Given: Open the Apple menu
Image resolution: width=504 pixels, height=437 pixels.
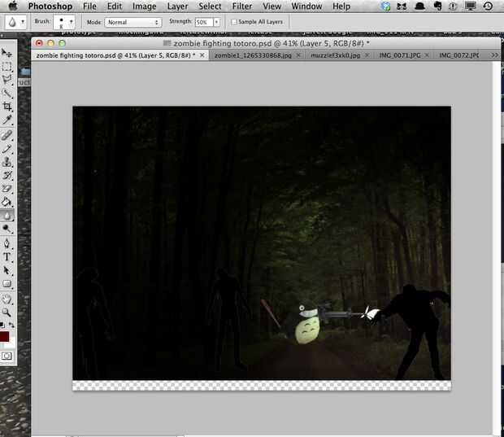Looking at the screenshot, I should click(x=14, y=6).
